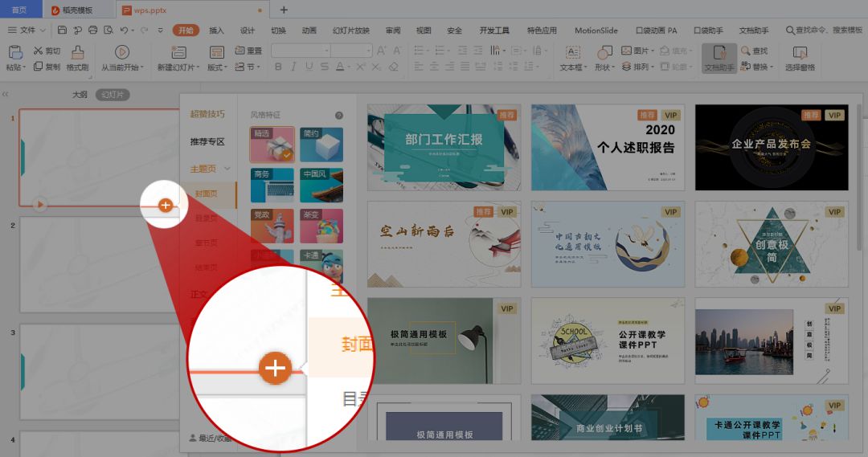Image resolution: width=868 pixels, height=457 pixels.
Task: Select 封面页 (cover page) category
Action: pos(206,194)
